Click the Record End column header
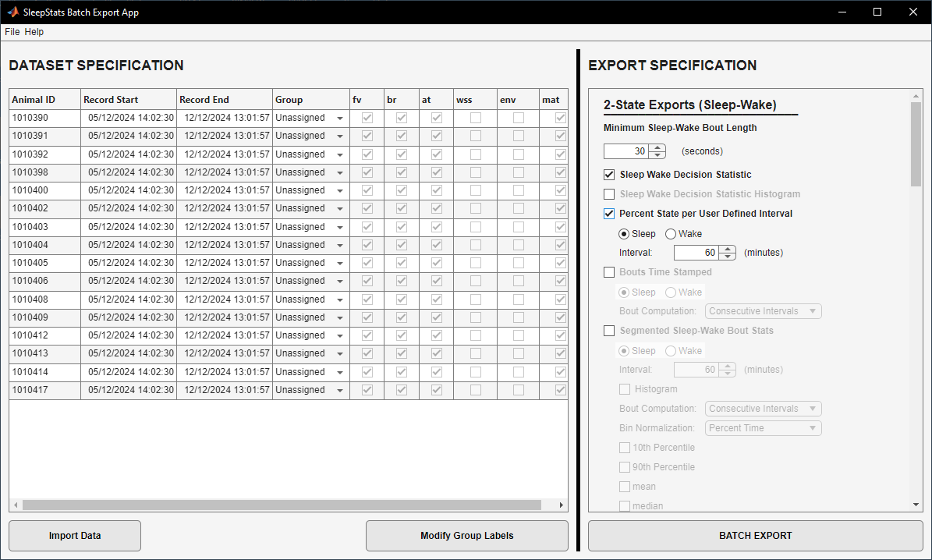 click(x=225, y=100)
